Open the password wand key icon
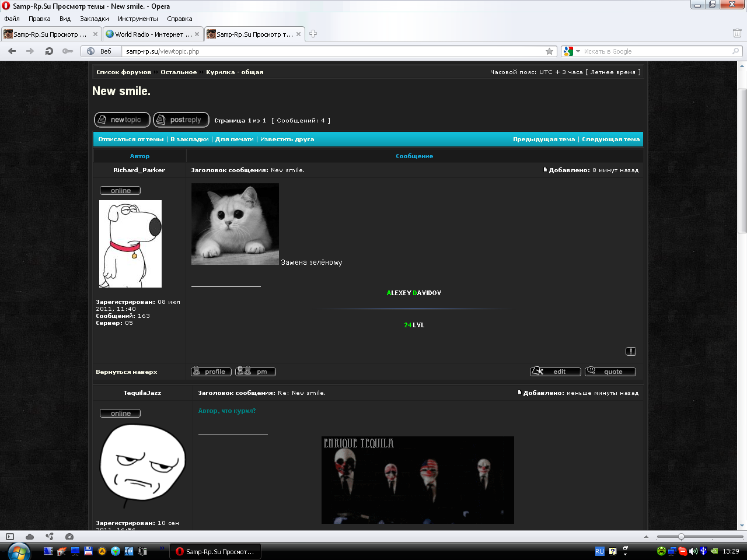The width and height of the screenshot is (747, 560). tap(68, 51)
